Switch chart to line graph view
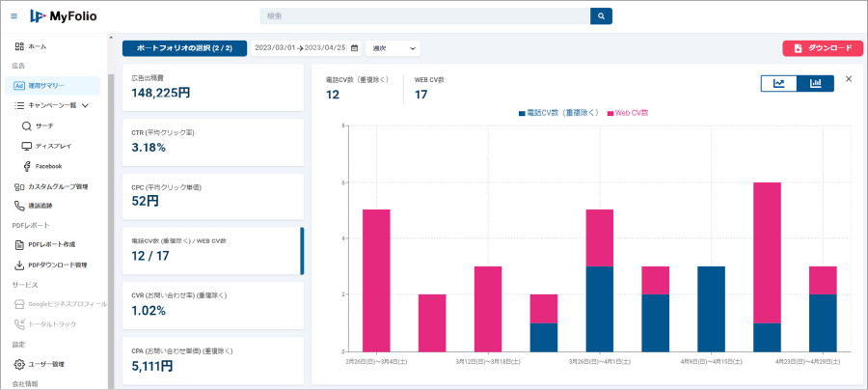Screen dimensions: 868x390 (x=779, y=84)
